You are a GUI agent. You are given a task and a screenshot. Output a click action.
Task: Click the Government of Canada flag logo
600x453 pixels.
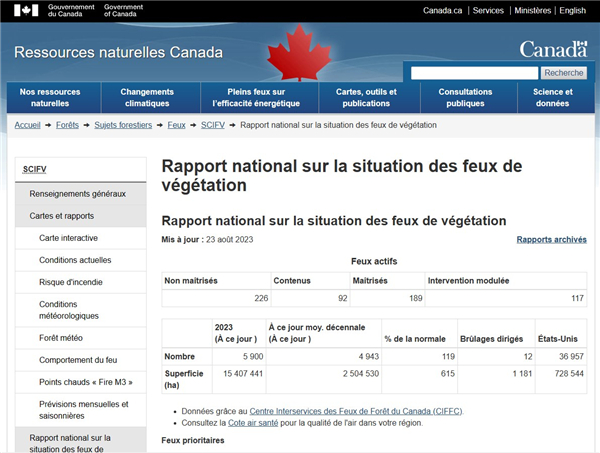point(29,10)
